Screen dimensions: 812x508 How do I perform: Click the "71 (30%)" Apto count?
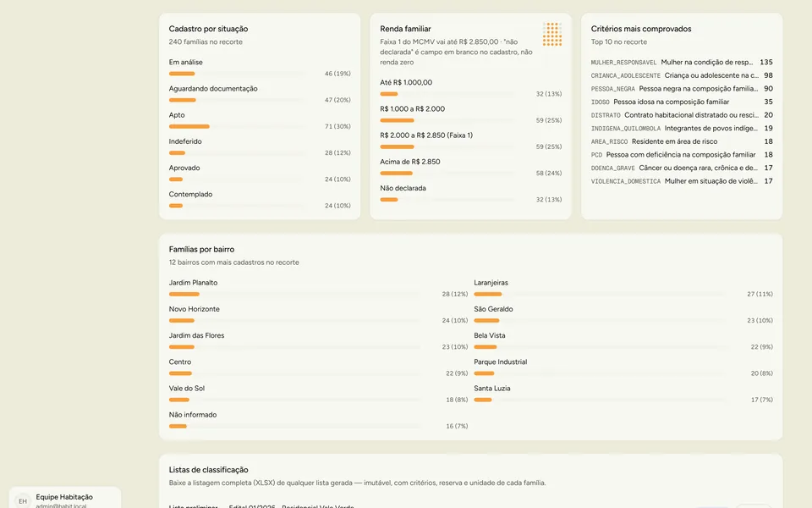(x=337, y=126)
